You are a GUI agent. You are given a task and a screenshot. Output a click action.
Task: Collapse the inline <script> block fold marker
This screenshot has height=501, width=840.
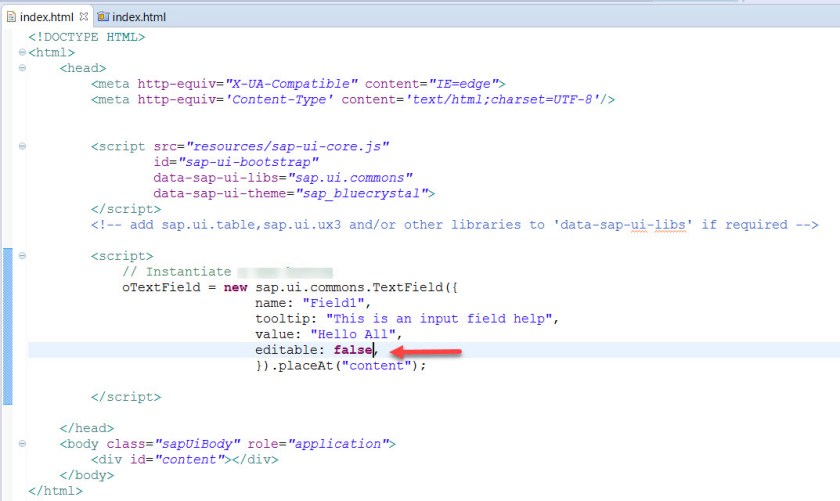pyautogui.click(x=22, y=256)
